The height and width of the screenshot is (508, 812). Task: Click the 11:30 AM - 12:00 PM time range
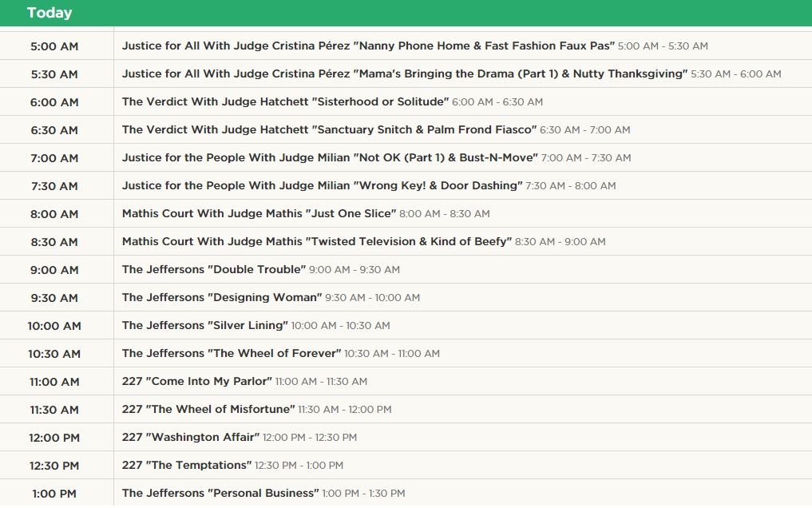pos(345,410)
